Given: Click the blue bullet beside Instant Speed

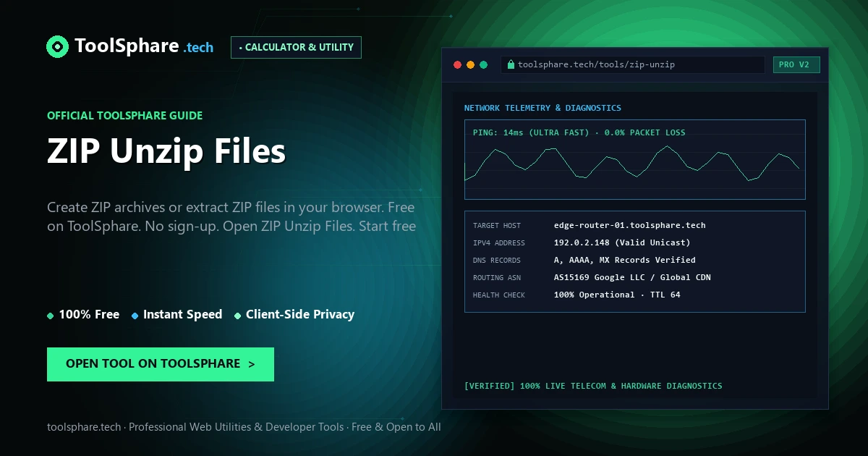Looking at the screenshot, I should pyautogui.click(x=135, y=316).
